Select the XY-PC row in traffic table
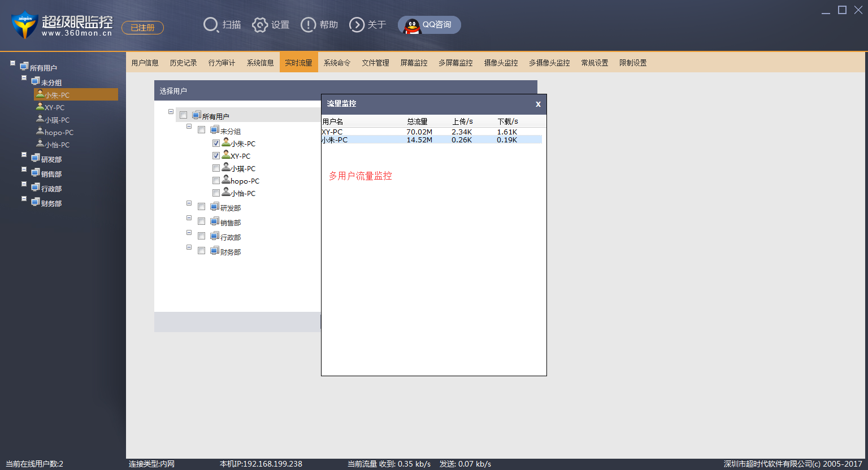The height and width of the screenshot is (470, 868). (x=432, y=132)
